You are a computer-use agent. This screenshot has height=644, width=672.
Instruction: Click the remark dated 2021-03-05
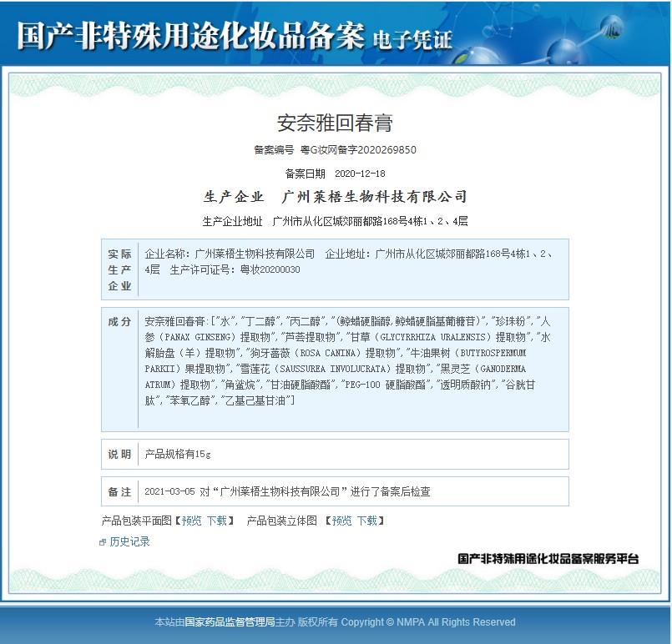pos(287,492)
